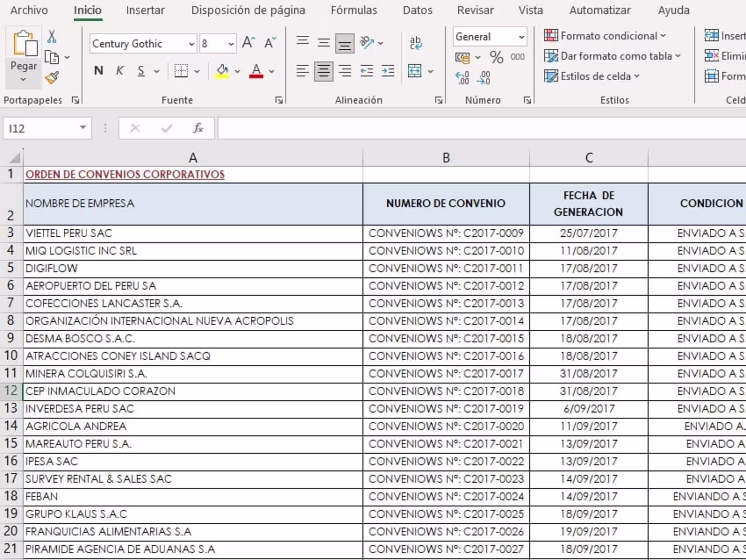
Task: Align cell text to the right
Action: (x=345, y=71)
